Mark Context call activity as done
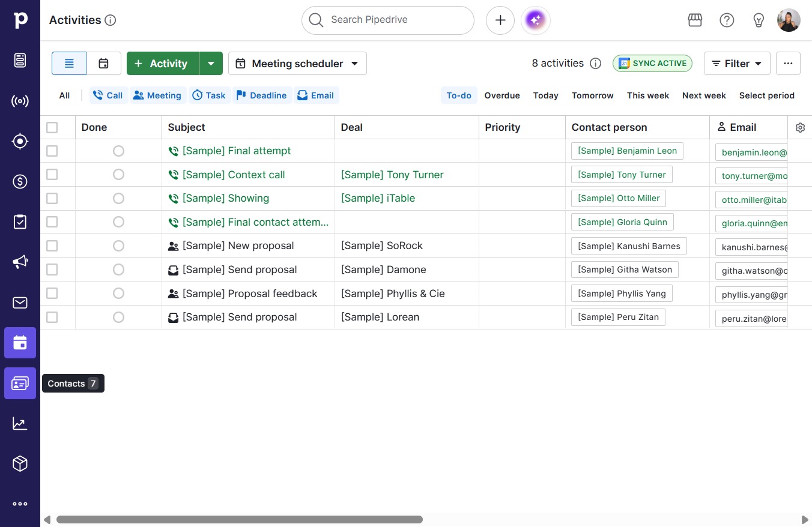The width and height of the screenshot is (812, 527). pyautogui.click(x=118, y=175)
